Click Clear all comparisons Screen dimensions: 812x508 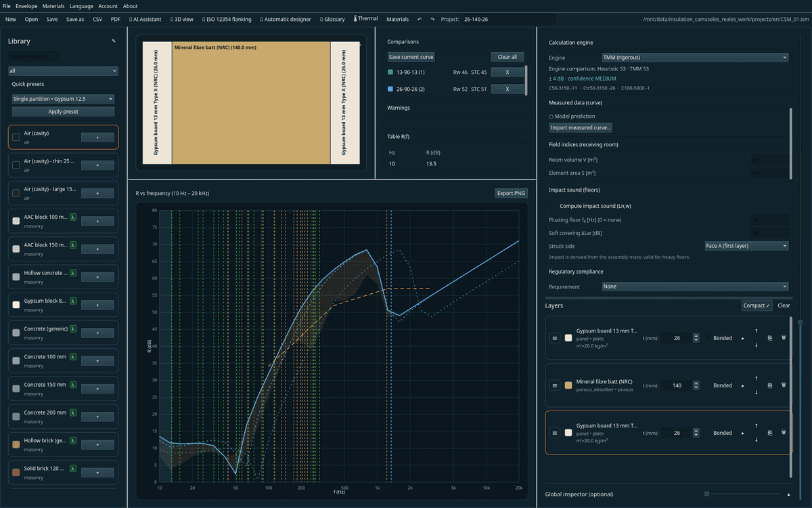[507, 57]
